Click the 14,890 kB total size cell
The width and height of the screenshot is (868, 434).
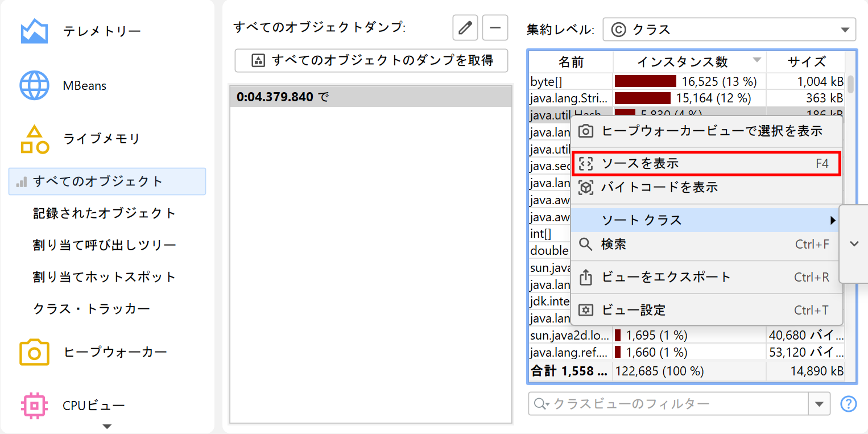[806, 371]
